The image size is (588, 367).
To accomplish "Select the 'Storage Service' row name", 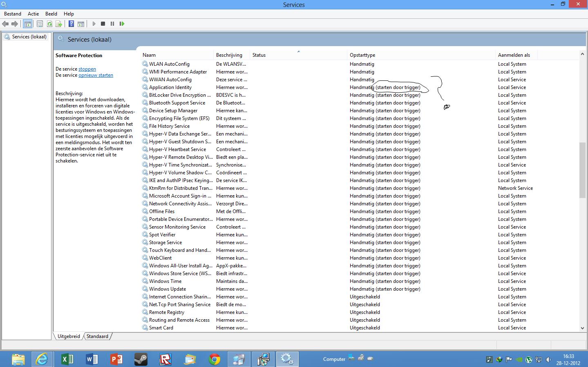I will (x=165, y=242).
